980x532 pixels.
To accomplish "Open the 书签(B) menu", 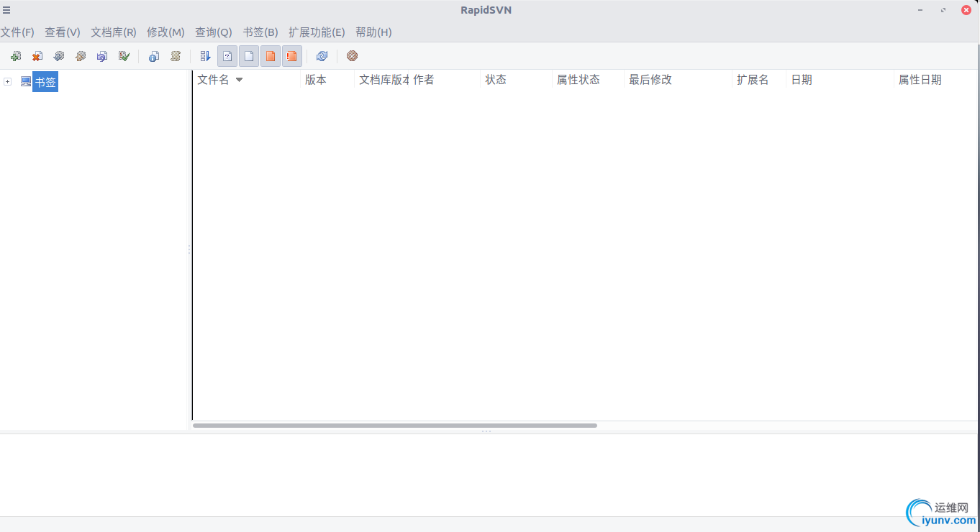I will (260, 32).
